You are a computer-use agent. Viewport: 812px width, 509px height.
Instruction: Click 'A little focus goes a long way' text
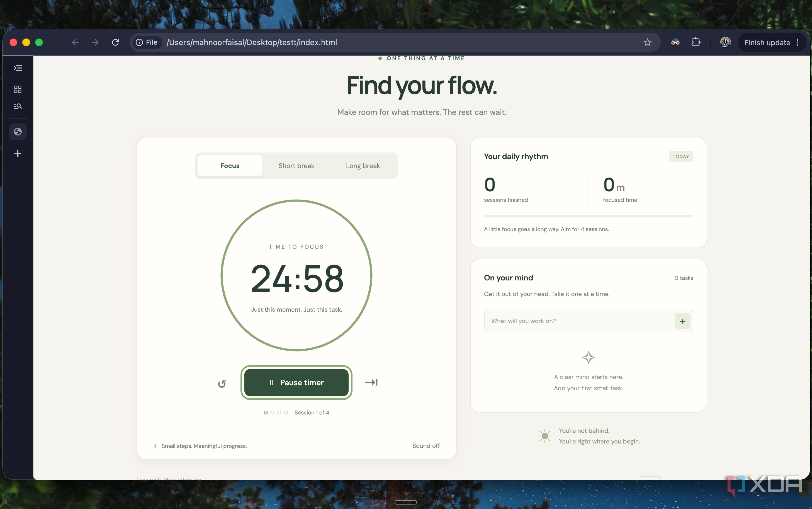(546, 229)
